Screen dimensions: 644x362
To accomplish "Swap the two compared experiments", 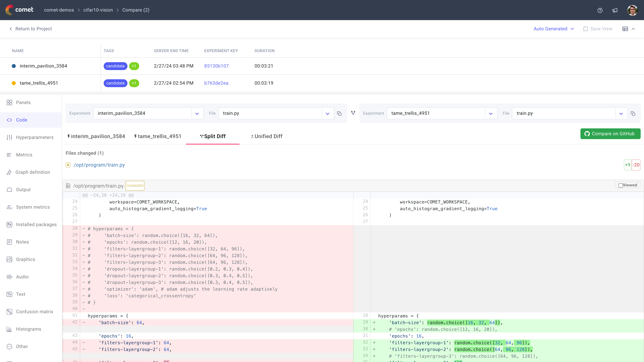I will coord(353,113).
